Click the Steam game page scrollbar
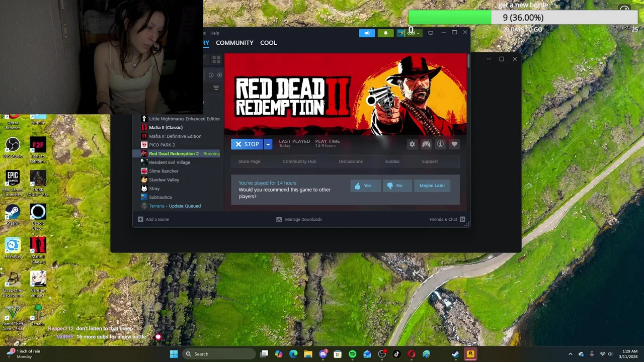 [x=468, y=61]
